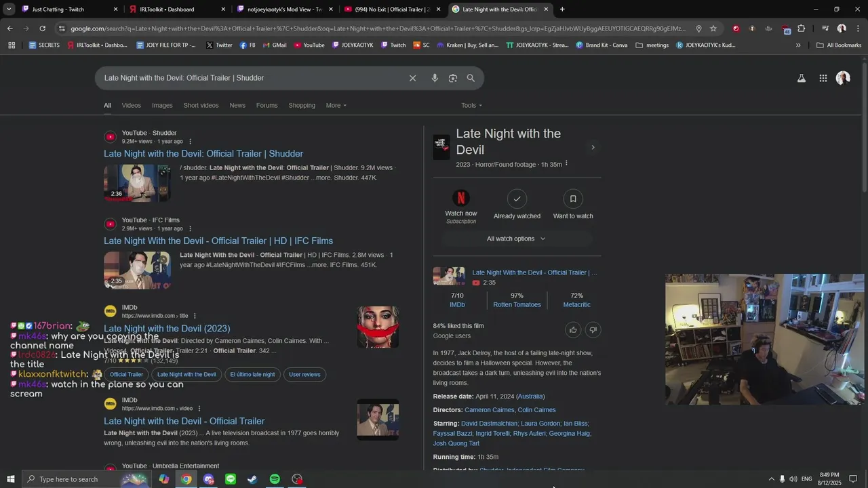Open Google Search Labs flask icon
Viewport: 868px width, 488px height.
click(802, 78)
